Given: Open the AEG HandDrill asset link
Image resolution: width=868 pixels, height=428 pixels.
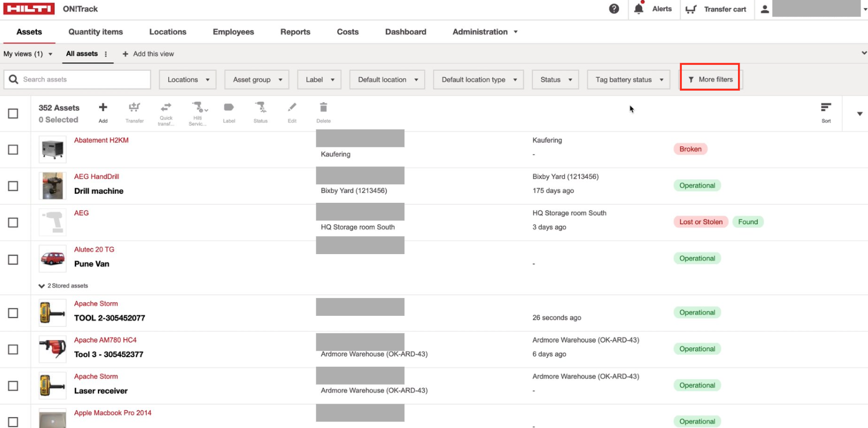Looking at the screenshot, I should (x=97, y=177).
